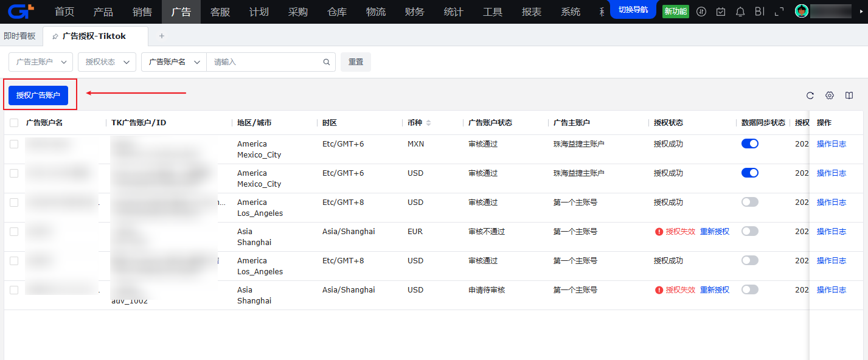Viewport: 868px width, 360px height.
Task: Click the 重置 button
Action: pos(356,62)
